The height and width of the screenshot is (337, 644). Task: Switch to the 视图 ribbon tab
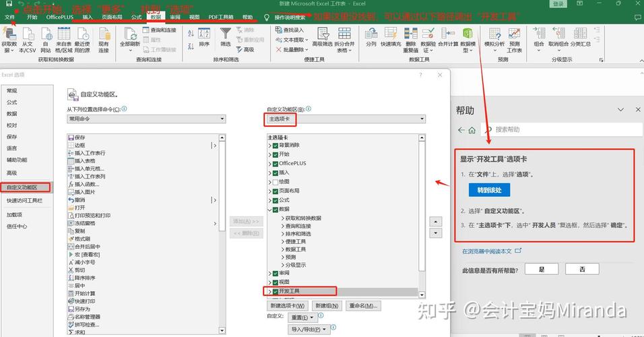point(194,18)
